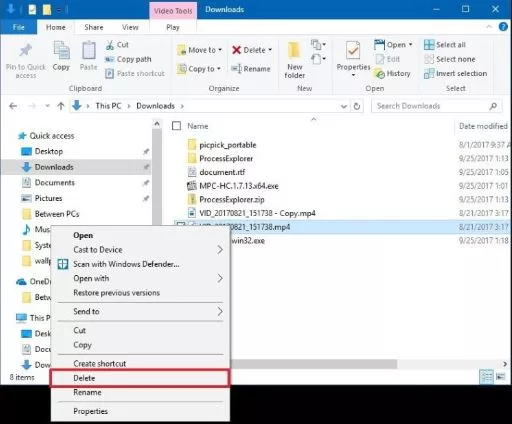Switch to the View tab
The width and height of the screenshot is (512, 424).
click(130, 27)
